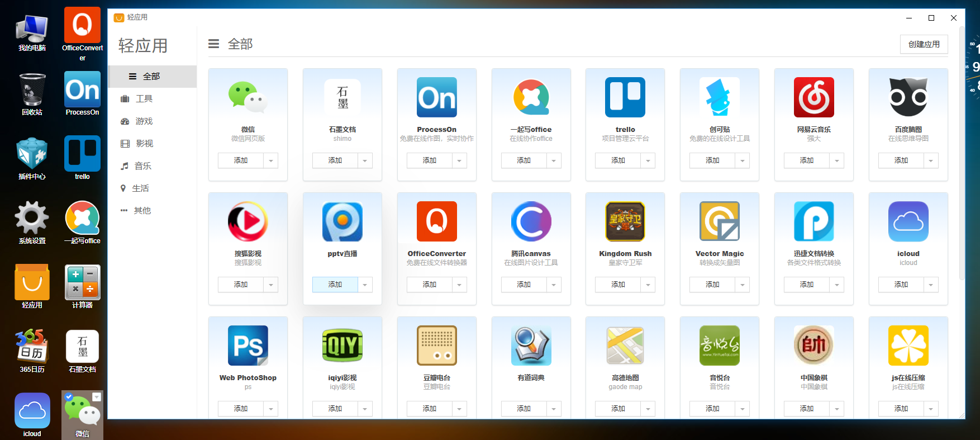Open the dropdown arrow for Web PhotoShop 添加
980x440 pixels.
tap(271, 409)
